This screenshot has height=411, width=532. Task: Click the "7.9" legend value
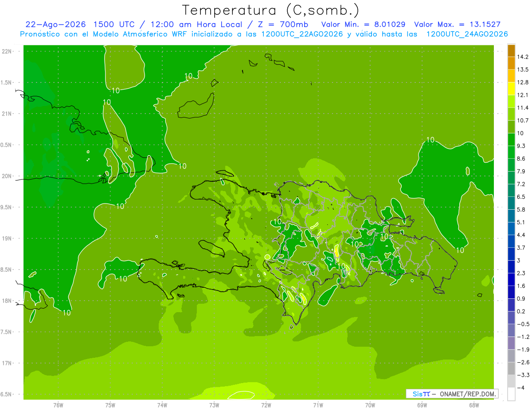[x=521, y=171]
